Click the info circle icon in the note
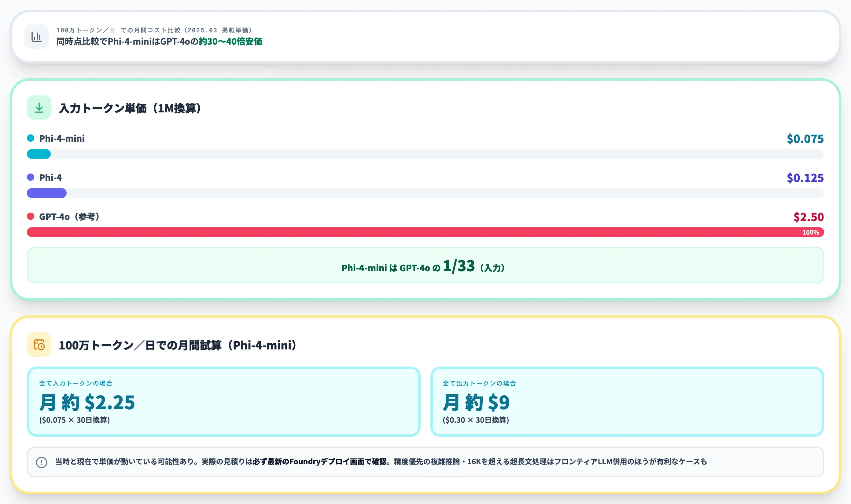Screen dimensions: 851x504 (x=42, y=462)
